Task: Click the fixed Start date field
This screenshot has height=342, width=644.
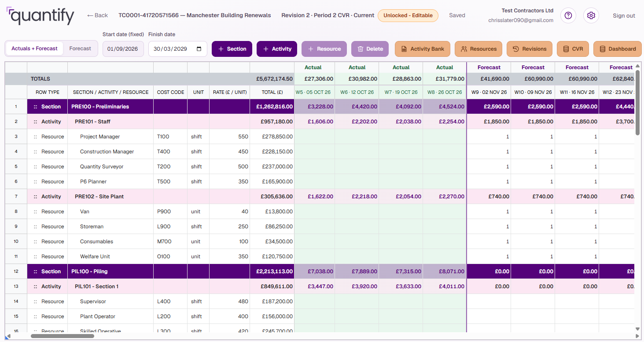Action: [x=123, y=49]
